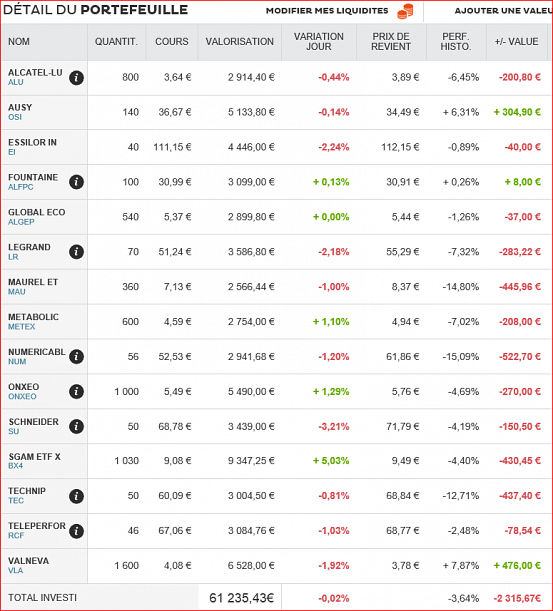Open info icon for ONXEO
This screenshot has height=611, width=553.
point(76,391)
